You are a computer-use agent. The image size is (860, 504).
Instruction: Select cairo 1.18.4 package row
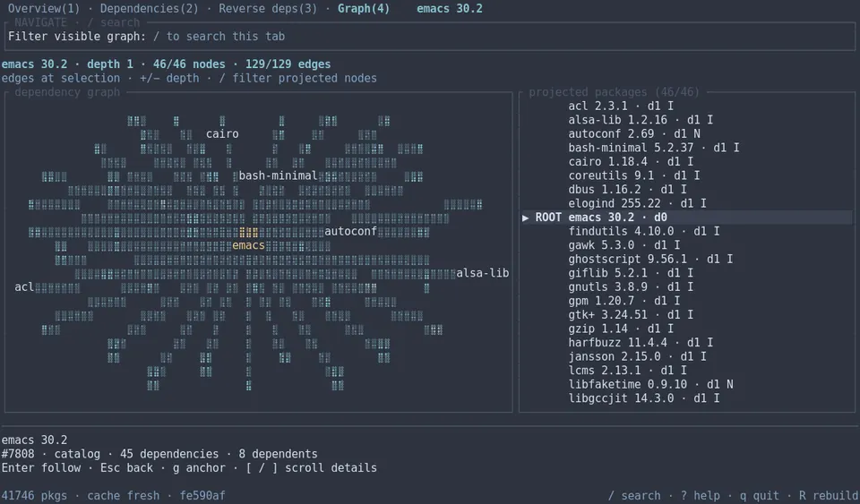point(687,162)
